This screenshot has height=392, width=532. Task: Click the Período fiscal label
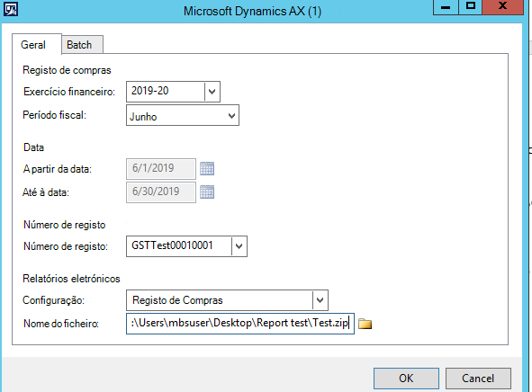point(55,115)
